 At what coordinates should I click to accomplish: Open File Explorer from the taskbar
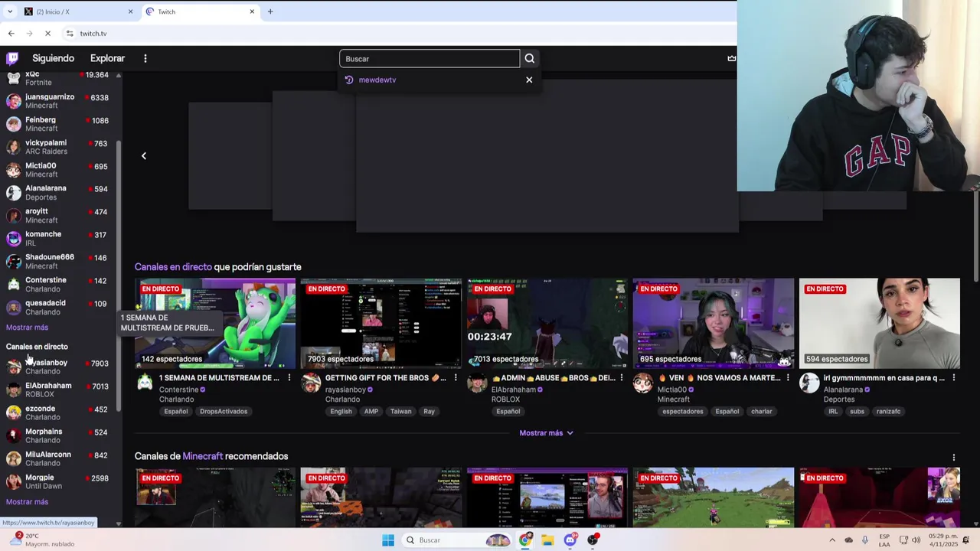coord(547,540)
